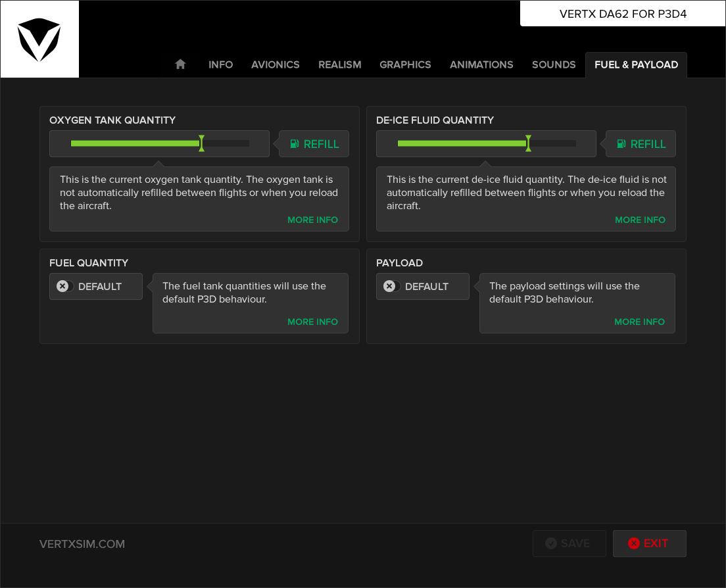The image size is (726, 588).
Task: Open the REALISM tab
Action: pos(339,65)
